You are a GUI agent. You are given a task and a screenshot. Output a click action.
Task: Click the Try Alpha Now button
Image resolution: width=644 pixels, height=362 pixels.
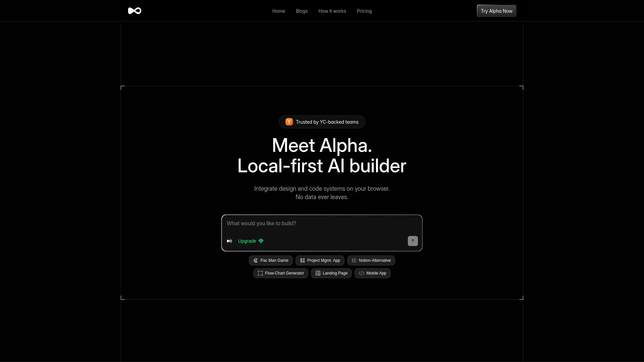496,11
